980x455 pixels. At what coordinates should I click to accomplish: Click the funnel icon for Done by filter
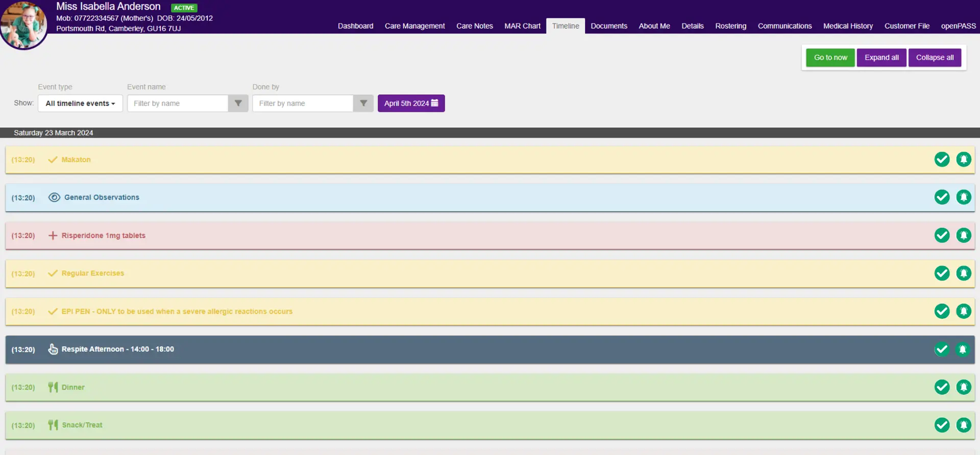(x=363, y=103)
